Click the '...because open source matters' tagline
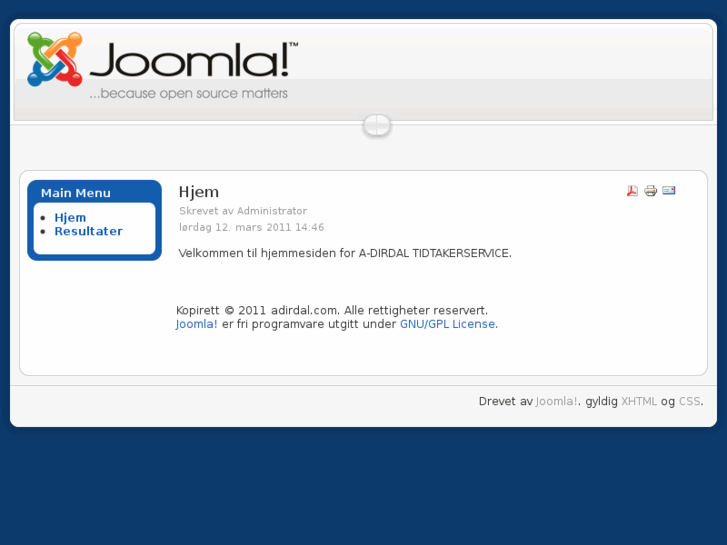The image size is (727, 545). [188, 93]
